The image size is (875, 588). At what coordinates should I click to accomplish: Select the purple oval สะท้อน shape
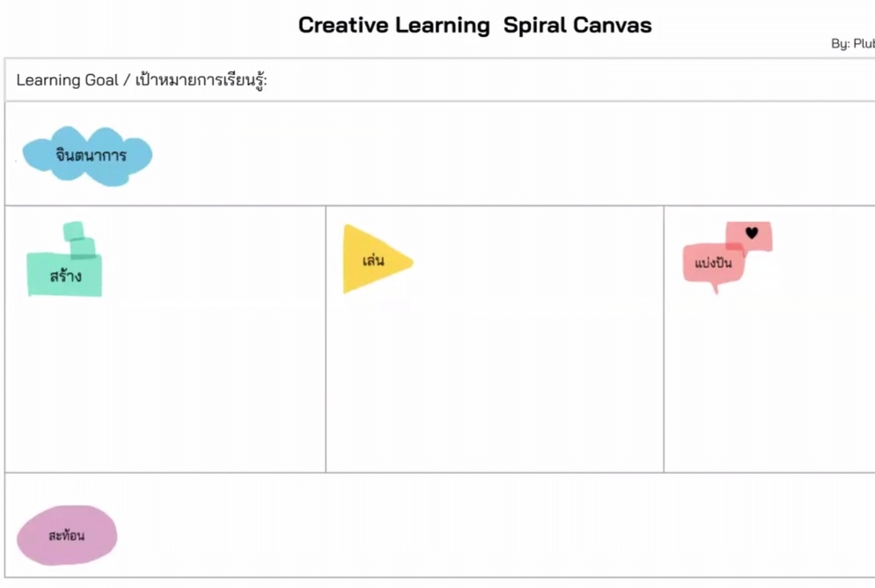(67, 535)
